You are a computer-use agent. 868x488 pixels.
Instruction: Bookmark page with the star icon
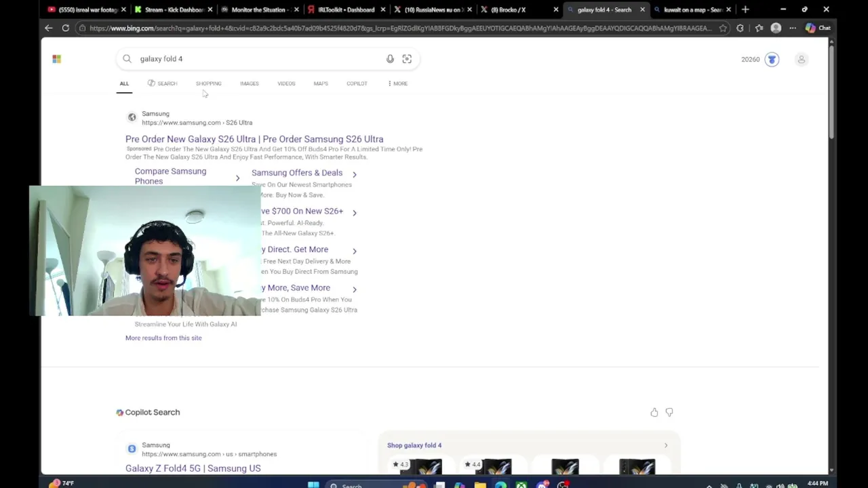pyautogui.click(x=723, y=28)
